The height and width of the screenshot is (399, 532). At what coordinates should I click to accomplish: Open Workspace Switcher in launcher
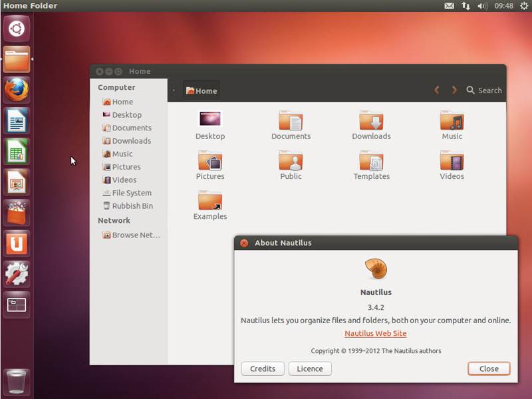16,305
